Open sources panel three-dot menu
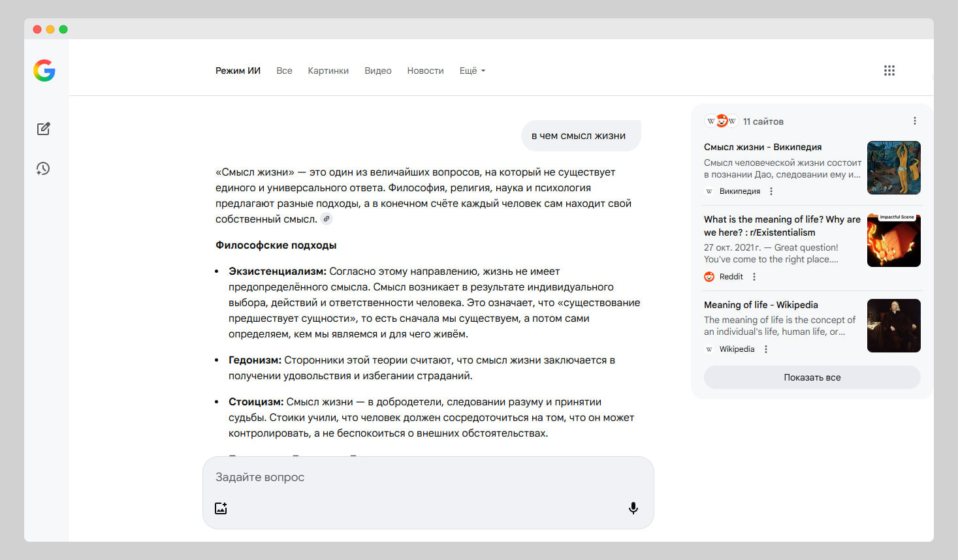Viewport: 958px width, 560px height. pyautogui.click(x=914, y=121)
